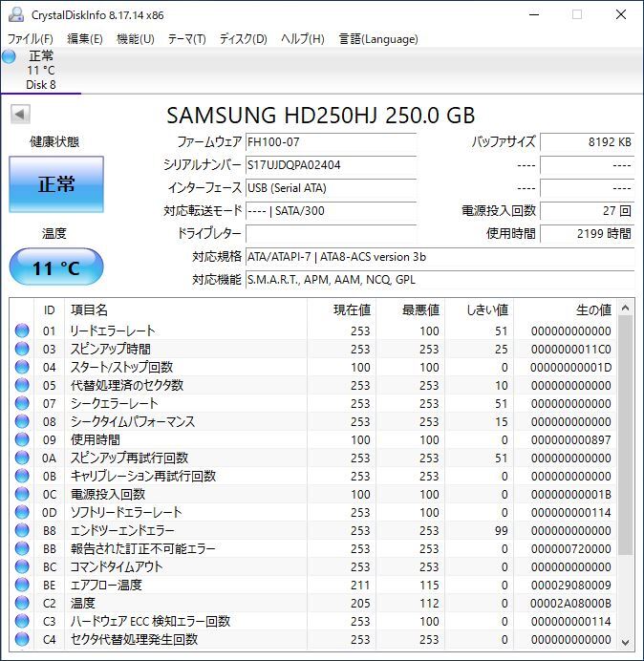The width and height of the screenshot is (644, 661).
Task: Select the Disk 8 status tab
Action: click(41, 71)
